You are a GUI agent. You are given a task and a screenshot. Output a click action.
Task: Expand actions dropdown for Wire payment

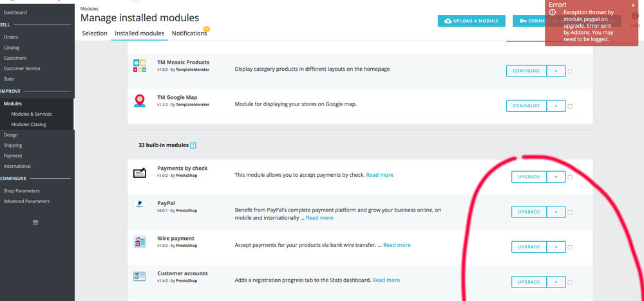point(556,247)
